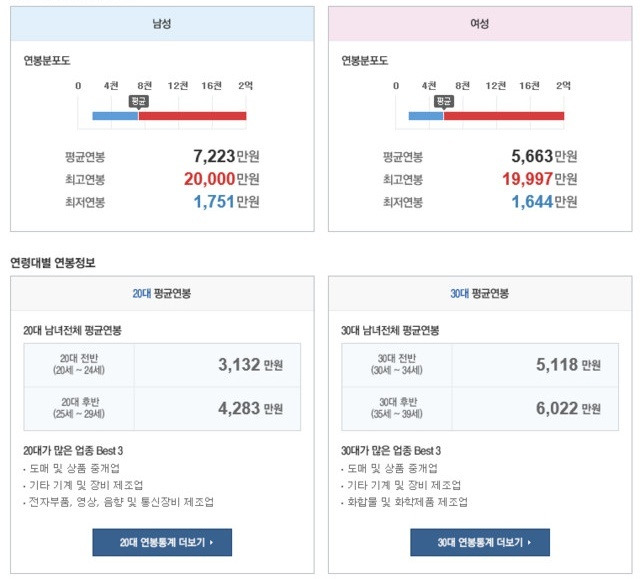Click the red bar in female salary distribution

pos(504,116)
